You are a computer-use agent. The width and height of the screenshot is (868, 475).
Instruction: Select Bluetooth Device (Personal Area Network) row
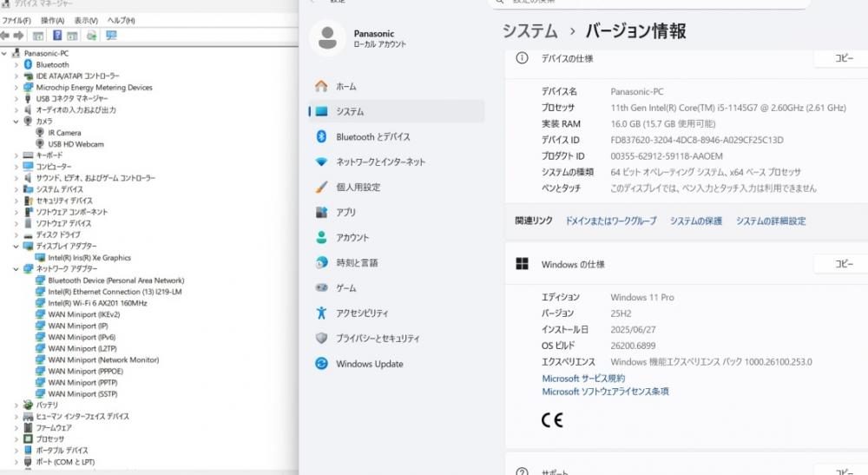tap(115, 280)
